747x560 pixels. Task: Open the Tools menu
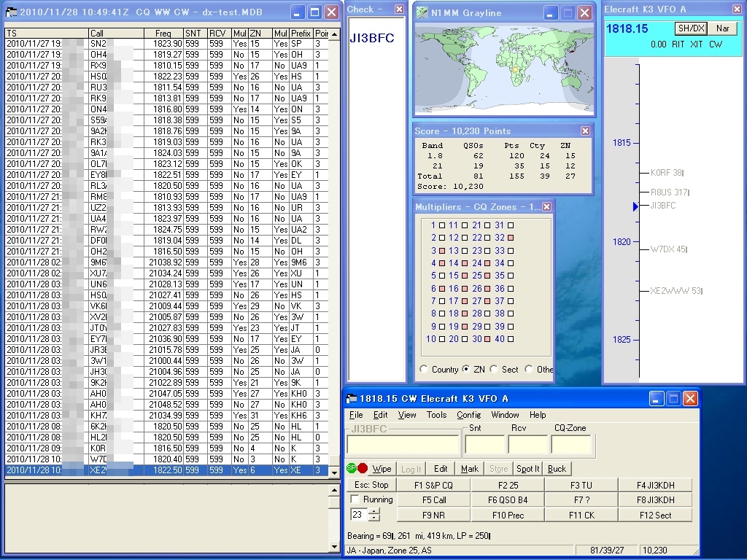(436, 415)
